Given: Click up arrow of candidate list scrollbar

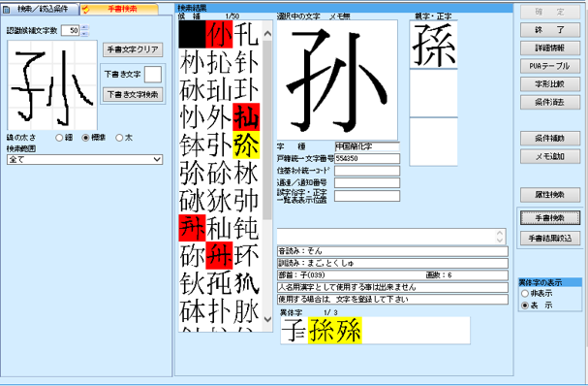Looking at the screenshot, I should [x=267, y=33].
